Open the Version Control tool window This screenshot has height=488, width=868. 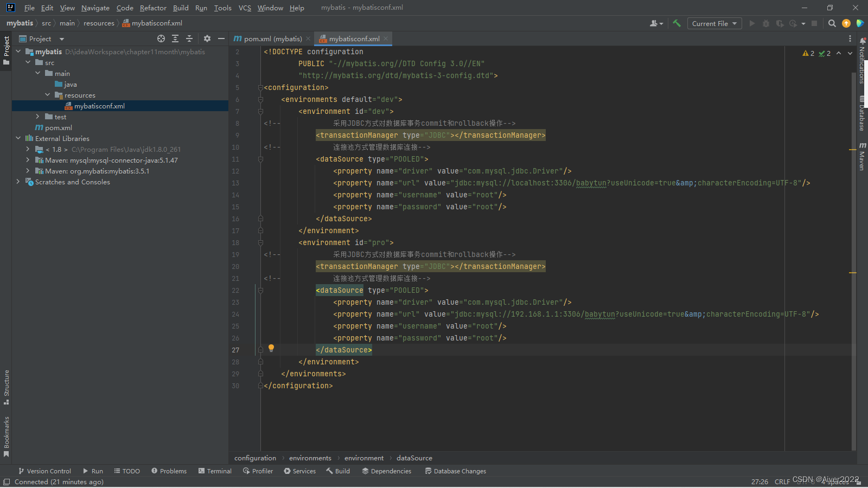tap(44, 471)
